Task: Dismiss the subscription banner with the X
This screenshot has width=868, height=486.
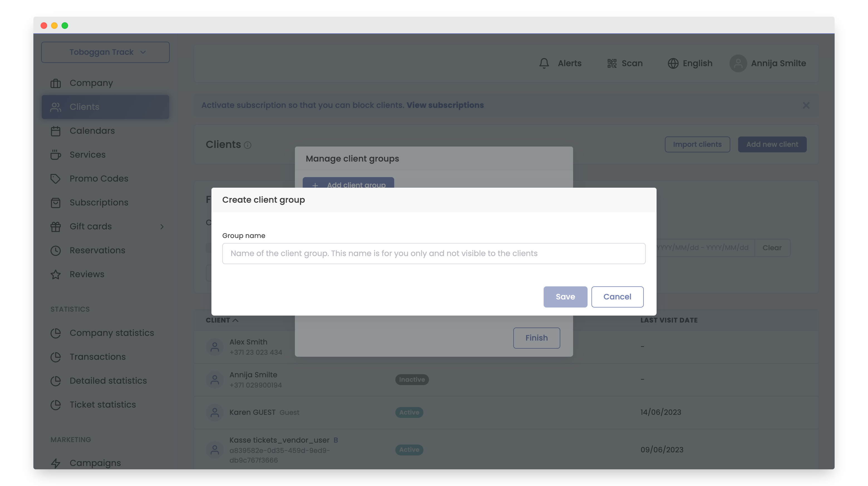Action: click(806, 105)
